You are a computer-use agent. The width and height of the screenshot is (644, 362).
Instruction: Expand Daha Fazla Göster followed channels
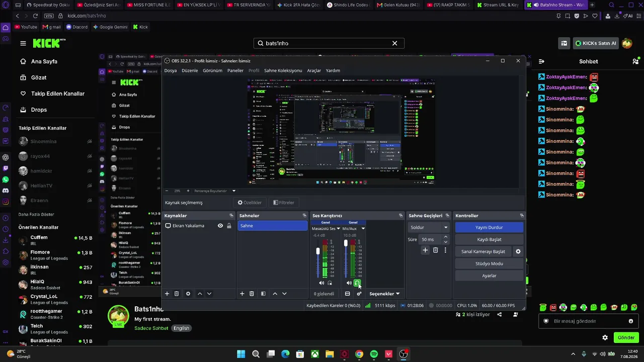point(36,214)
